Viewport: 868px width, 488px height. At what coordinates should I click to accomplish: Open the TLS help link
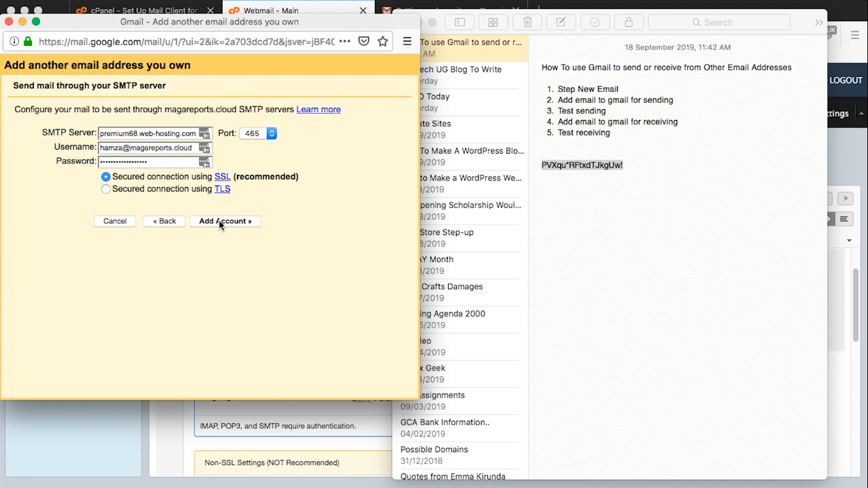coord(222,189)
